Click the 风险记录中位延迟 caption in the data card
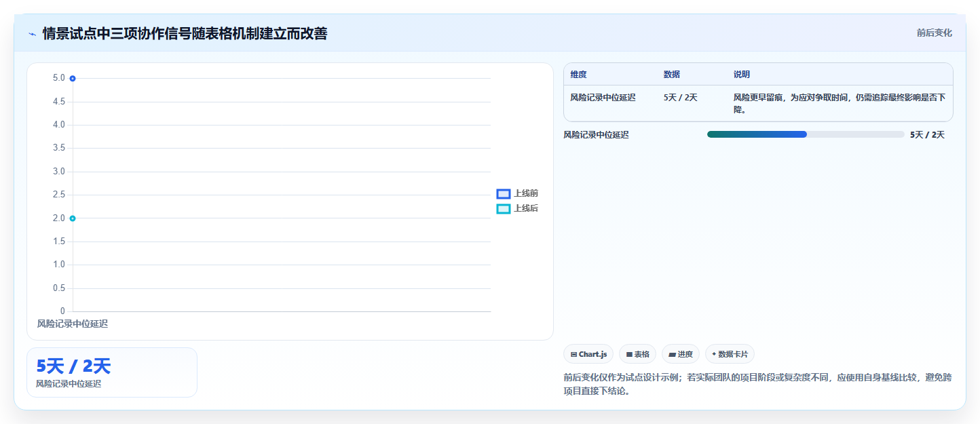 pos(69,384)
